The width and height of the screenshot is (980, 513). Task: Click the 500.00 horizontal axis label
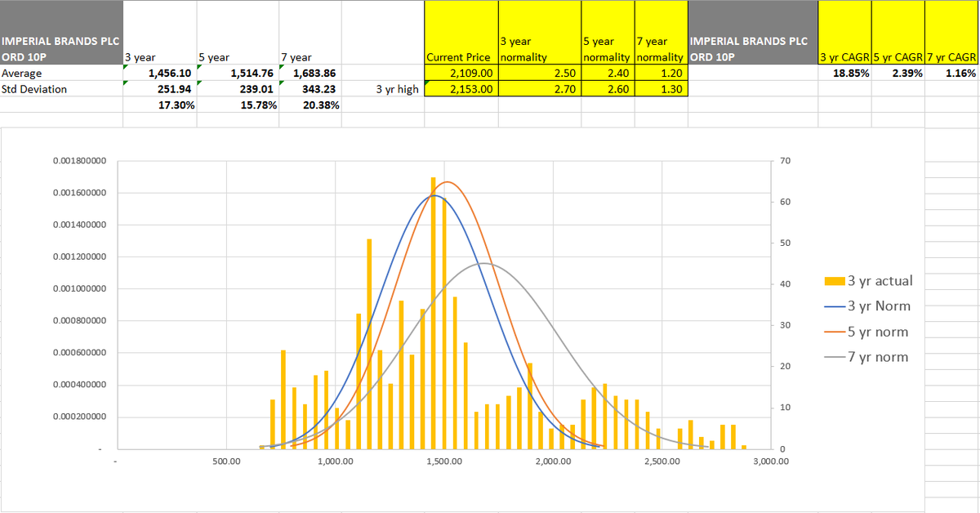(x=226, y=462)
